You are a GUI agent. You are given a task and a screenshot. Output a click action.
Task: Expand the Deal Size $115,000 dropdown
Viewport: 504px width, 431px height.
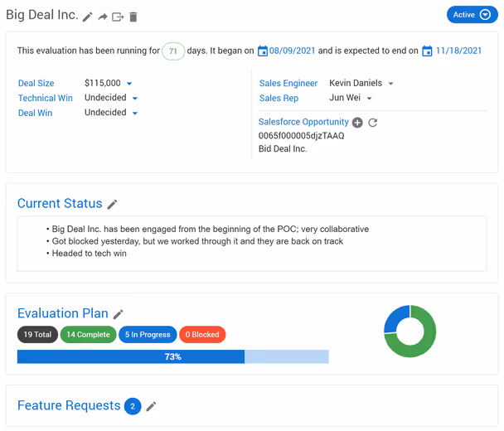tap(129, 84)
